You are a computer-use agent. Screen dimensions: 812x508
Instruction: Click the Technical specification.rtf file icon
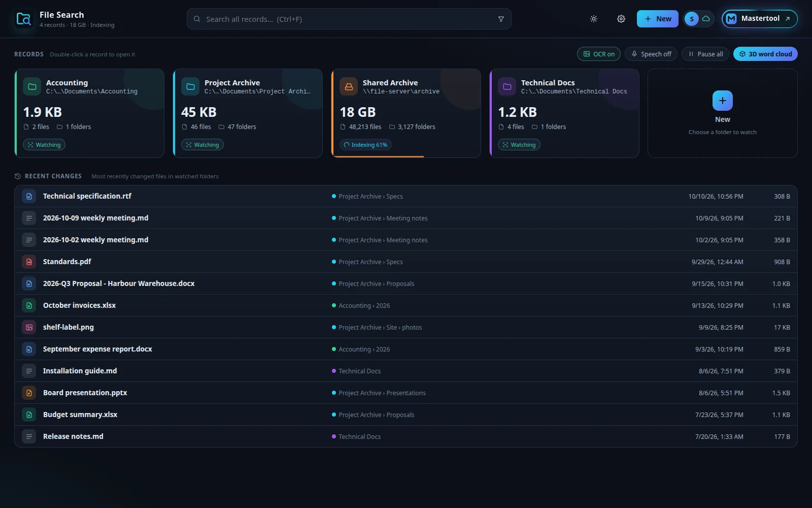click(x=29, y=196)
